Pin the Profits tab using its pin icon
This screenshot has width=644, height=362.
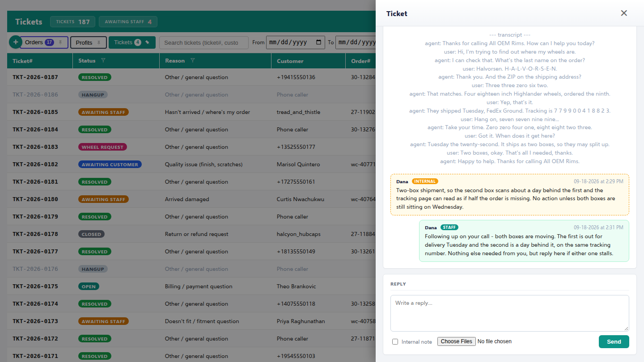[99, 43]
